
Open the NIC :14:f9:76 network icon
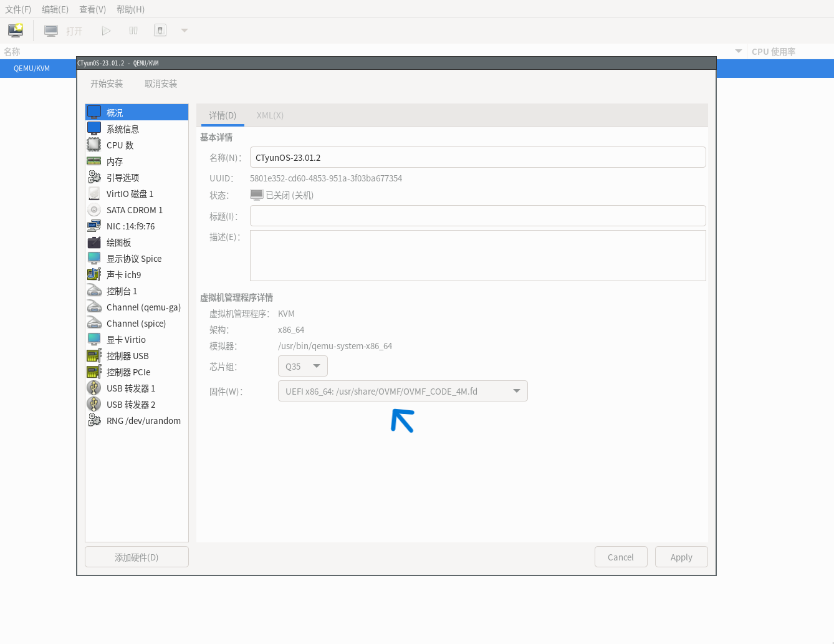pos(94,226)
